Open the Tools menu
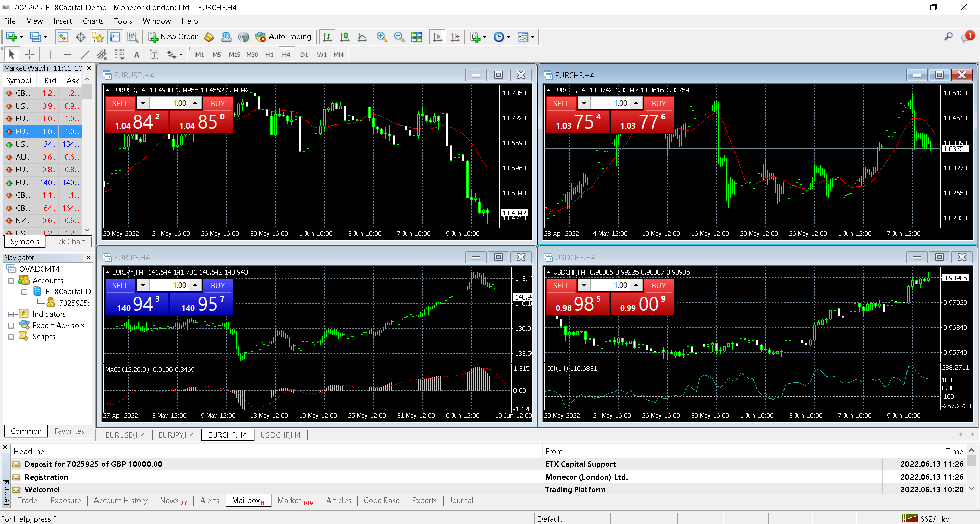 [x=122, y=21]
